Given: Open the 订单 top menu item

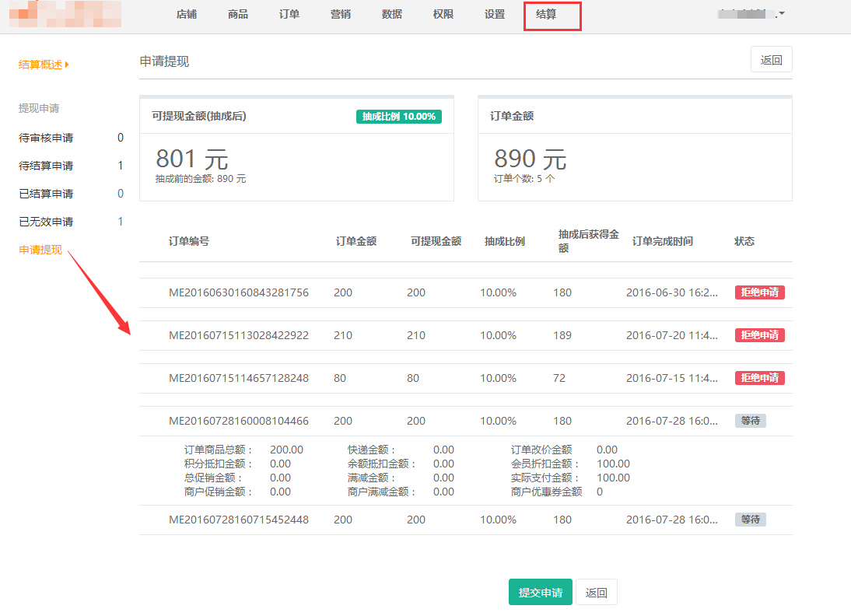Looking at the screenshot, I should 289,15.
